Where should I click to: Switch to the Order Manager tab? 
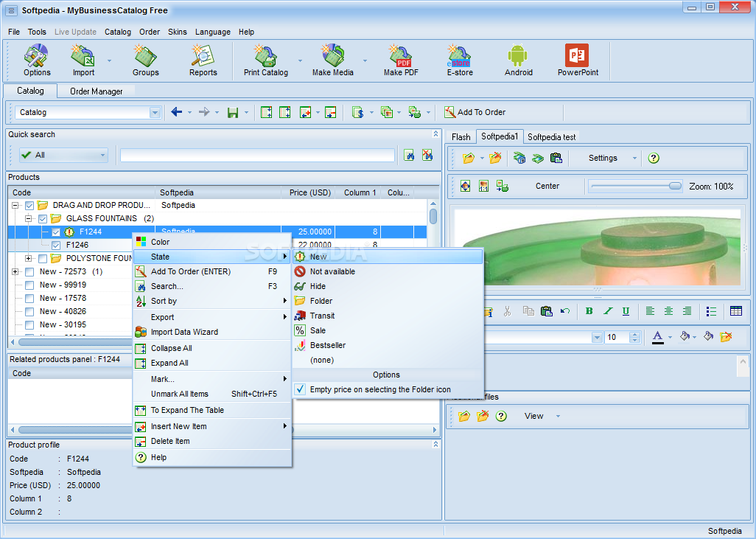pyautogui.click(x=96, y=91)
